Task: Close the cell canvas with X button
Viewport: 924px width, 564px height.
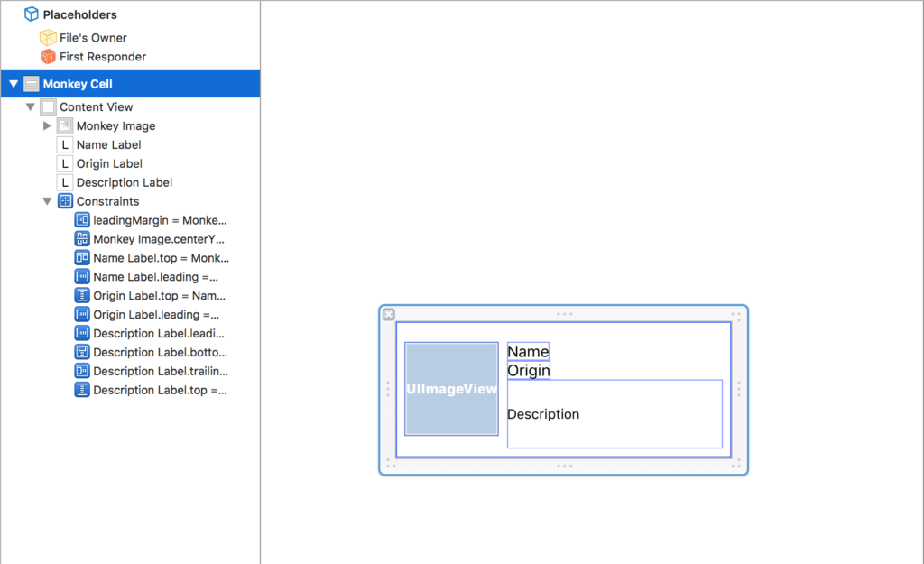Action: [x=389, y=314]
